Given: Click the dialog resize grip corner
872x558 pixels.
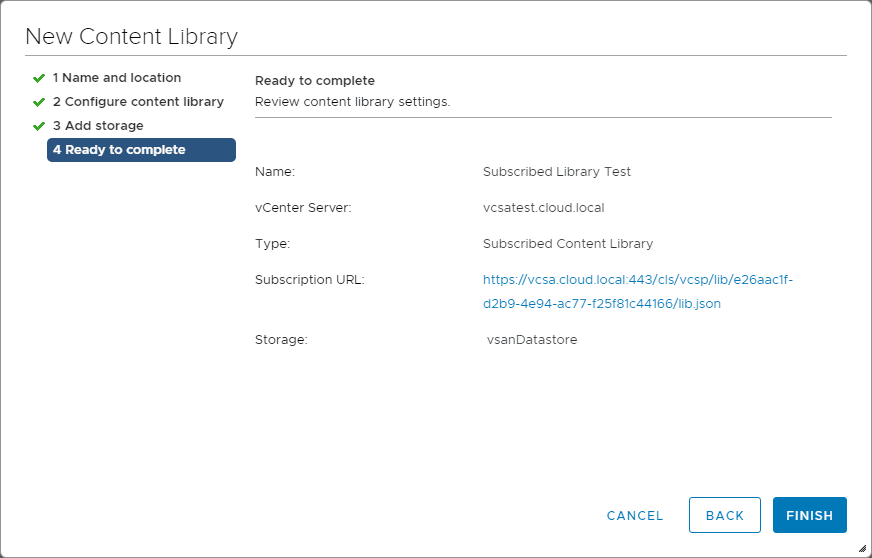Looking at the screenshot, I should (862, 548).
